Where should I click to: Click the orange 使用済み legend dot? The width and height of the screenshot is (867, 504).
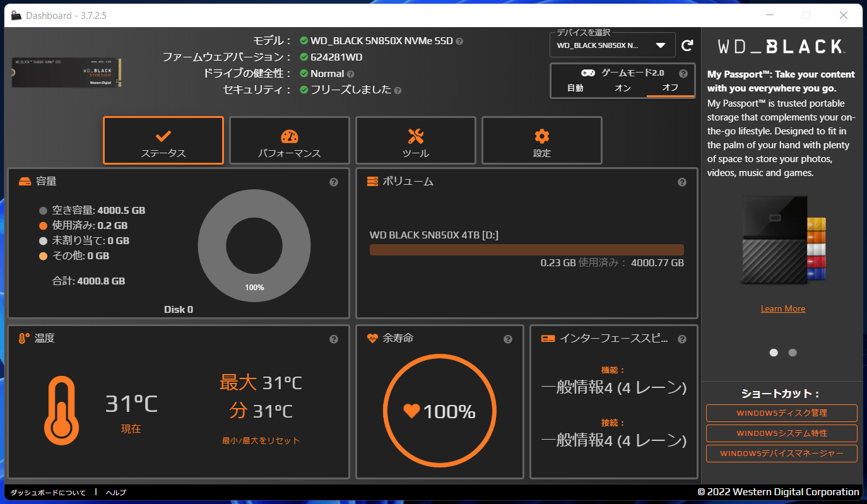(x=44, y=226)
